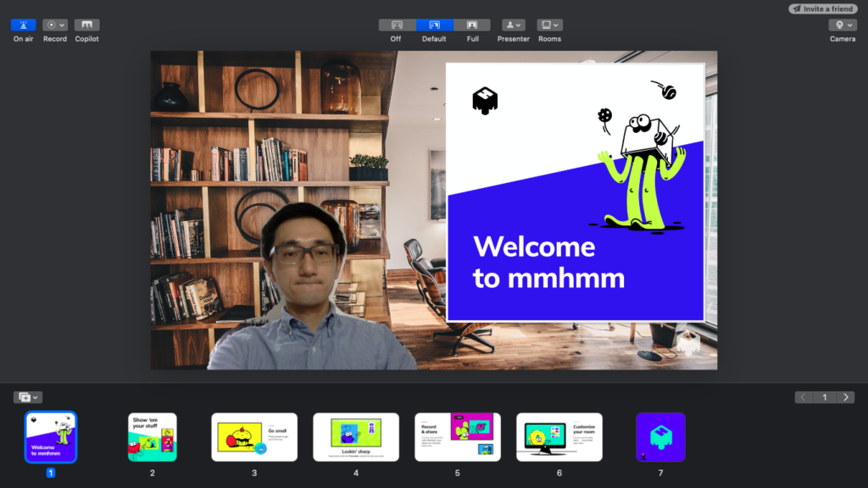Select the Welcome to mmhmm slide thumbnail
The image size is (868, 488).
51,437
